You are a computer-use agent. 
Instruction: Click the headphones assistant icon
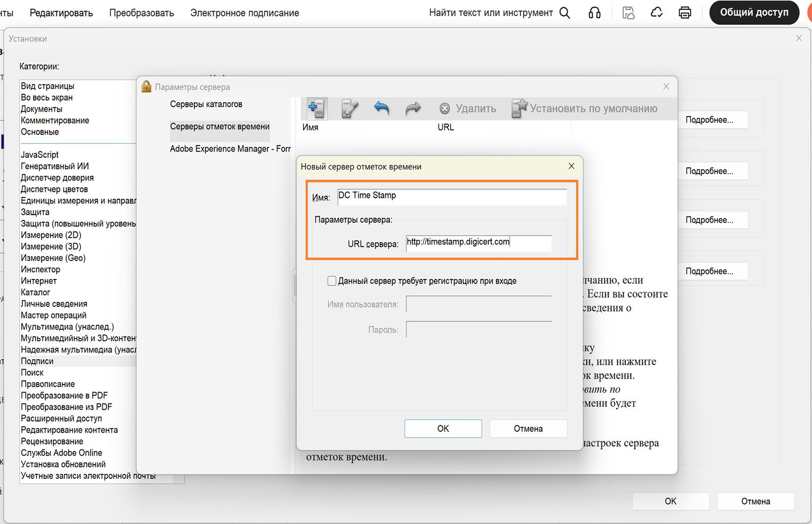pos(595,13)
